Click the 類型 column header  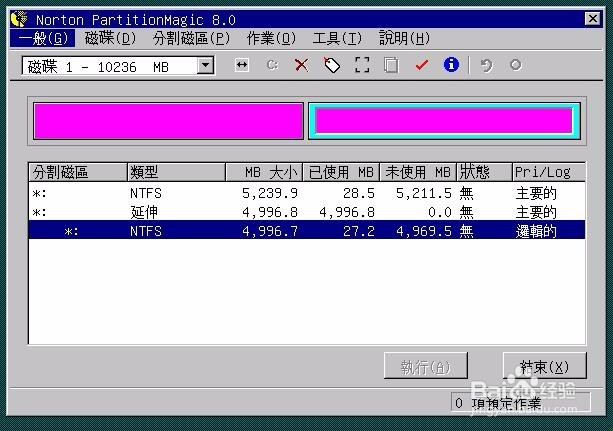[x=176, y=172]
